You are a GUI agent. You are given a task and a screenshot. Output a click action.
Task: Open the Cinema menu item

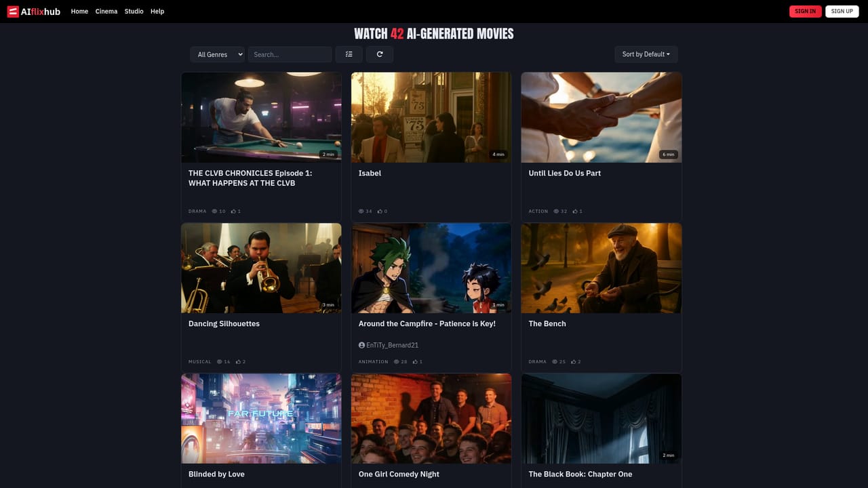point(106,12)
